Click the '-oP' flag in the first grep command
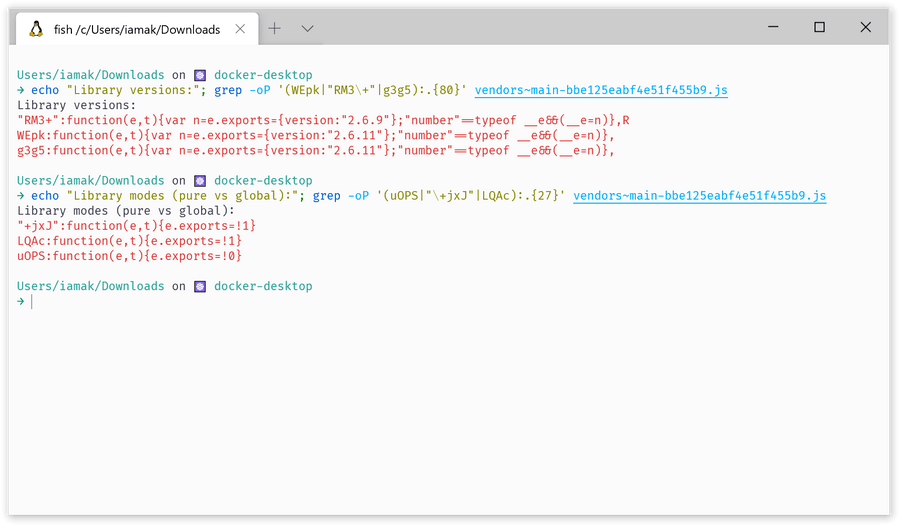The width and height of the screenshot is (900, 526). [259, 90]
